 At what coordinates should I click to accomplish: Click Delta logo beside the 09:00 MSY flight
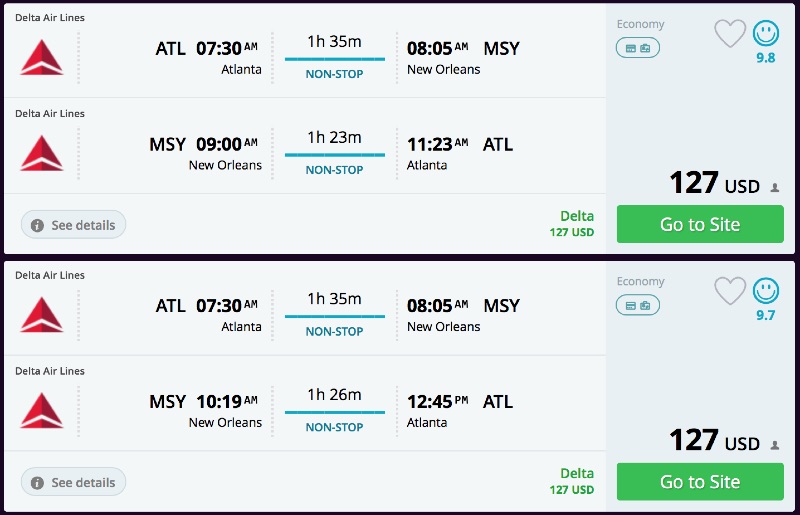42,153
